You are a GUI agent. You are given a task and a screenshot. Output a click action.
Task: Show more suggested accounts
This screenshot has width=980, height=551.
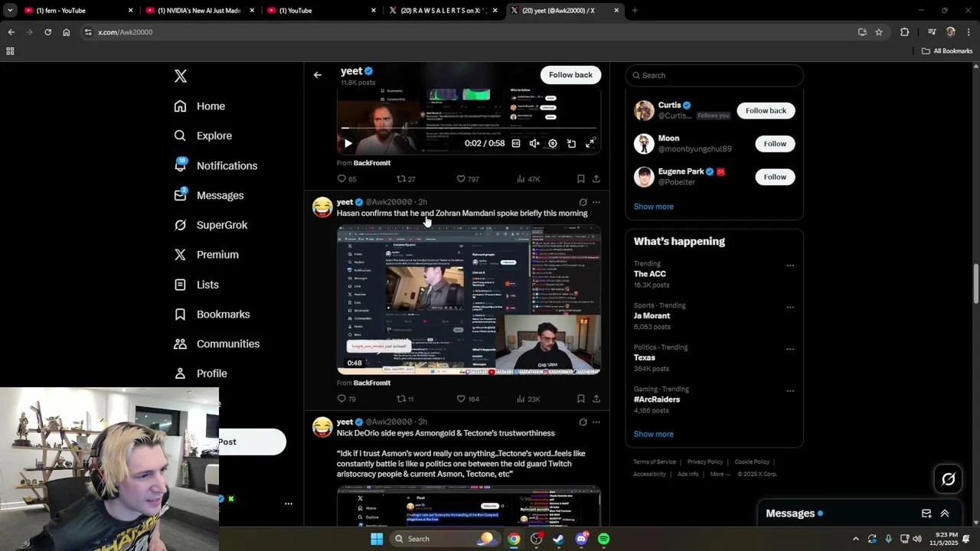653,207
